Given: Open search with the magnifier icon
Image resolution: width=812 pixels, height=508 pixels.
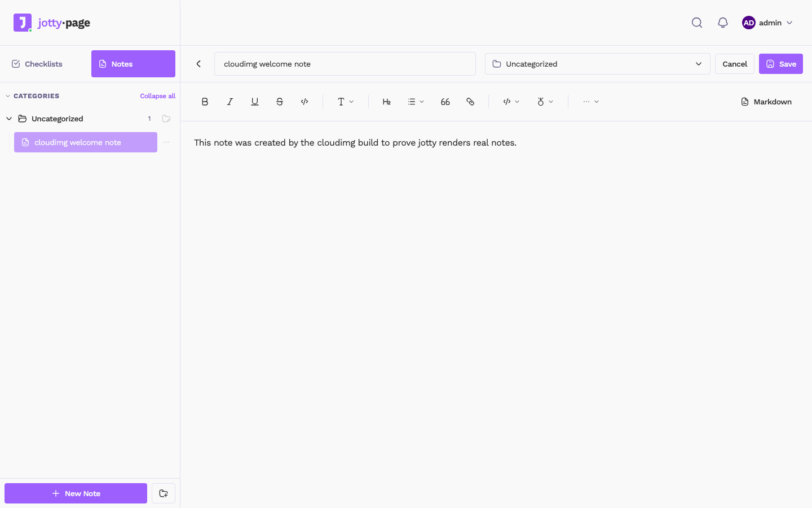Looking at the screenshot, I should [x=697, y=23].
